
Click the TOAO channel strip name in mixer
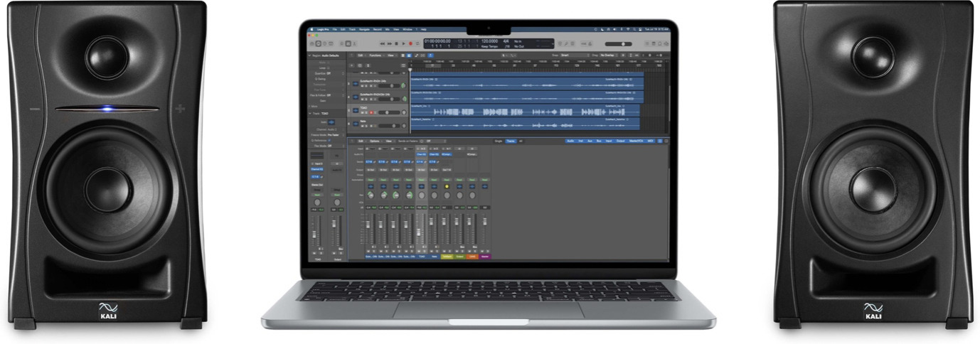pos(422,257)
